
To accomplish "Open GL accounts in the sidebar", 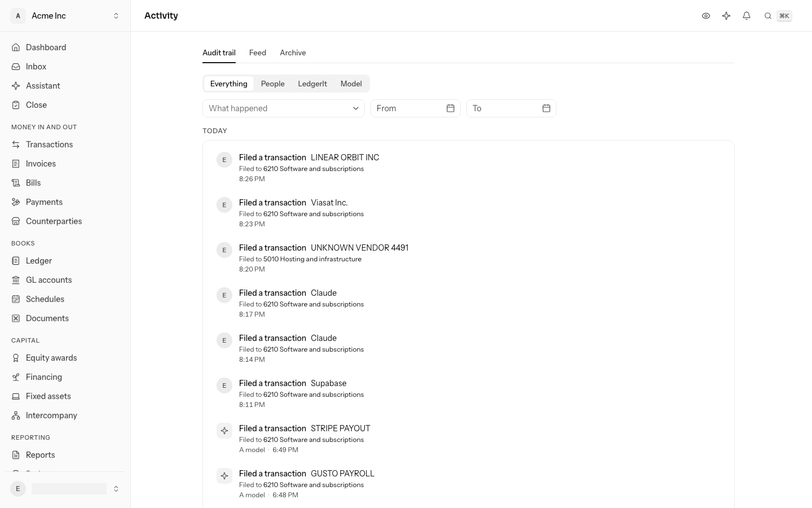I will point(65,280).
